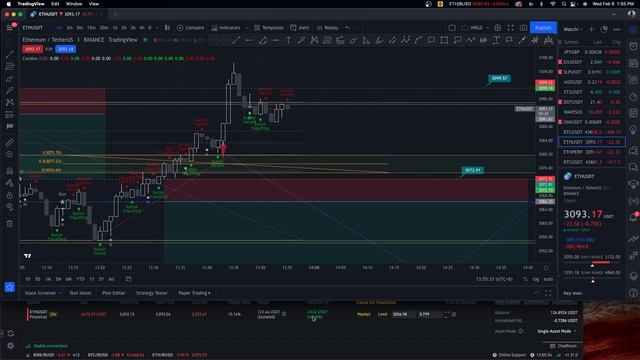Switch to the Pine Editor tab
The image size is (640, 360).
[x=113, y=293]
